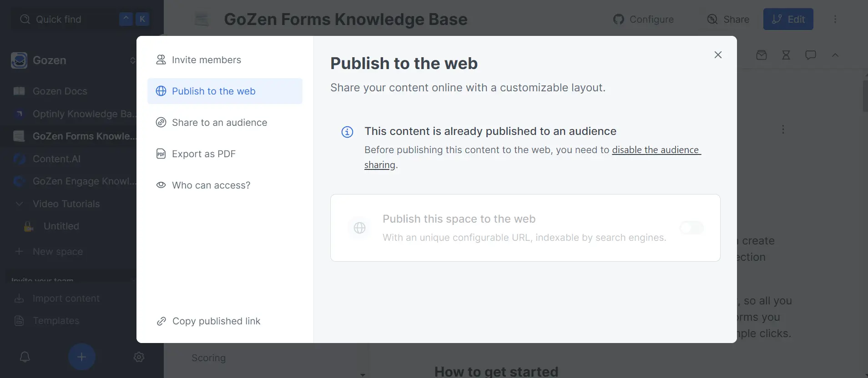This screenshot has width=868, height=378.
Task: Click the comments speech bubble icon
Action: 810,55
